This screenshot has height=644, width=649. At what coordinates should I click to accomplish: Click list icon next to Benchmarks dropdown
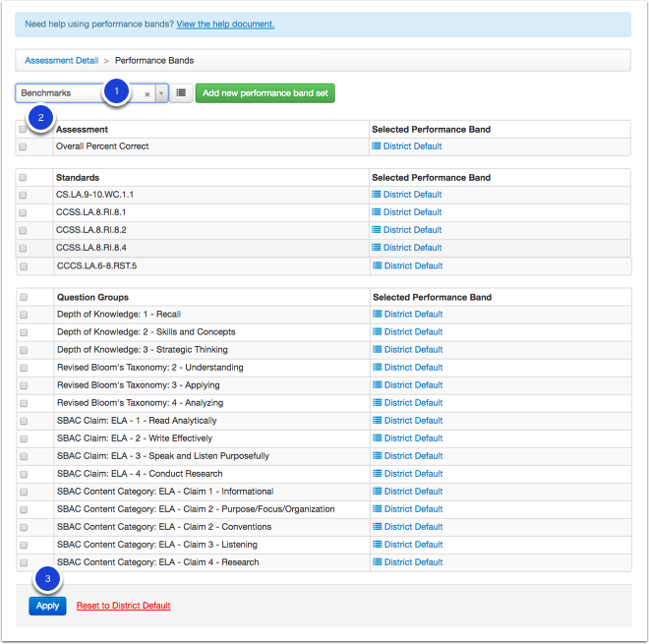tap(181, 93)
